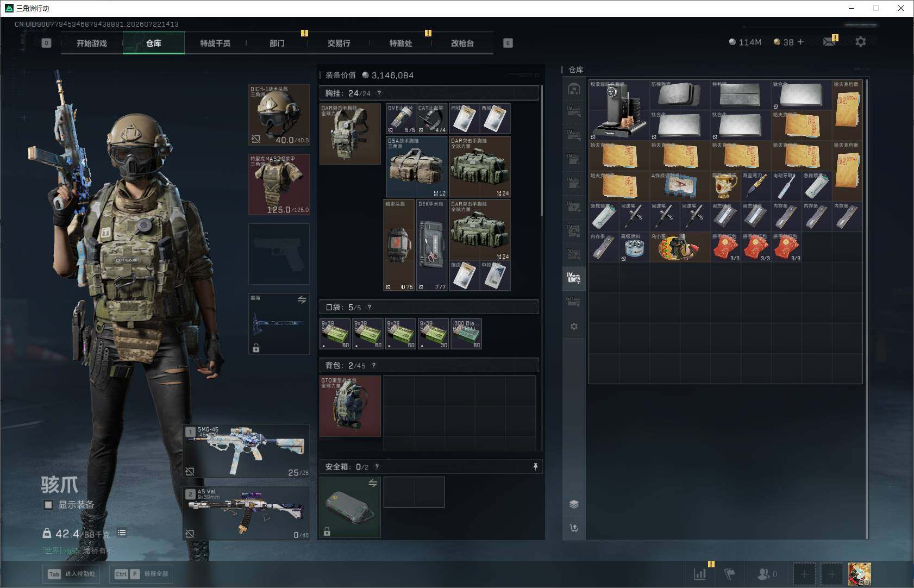Switch to the 交易行 tab
The image size is (914, 588).
339,43
